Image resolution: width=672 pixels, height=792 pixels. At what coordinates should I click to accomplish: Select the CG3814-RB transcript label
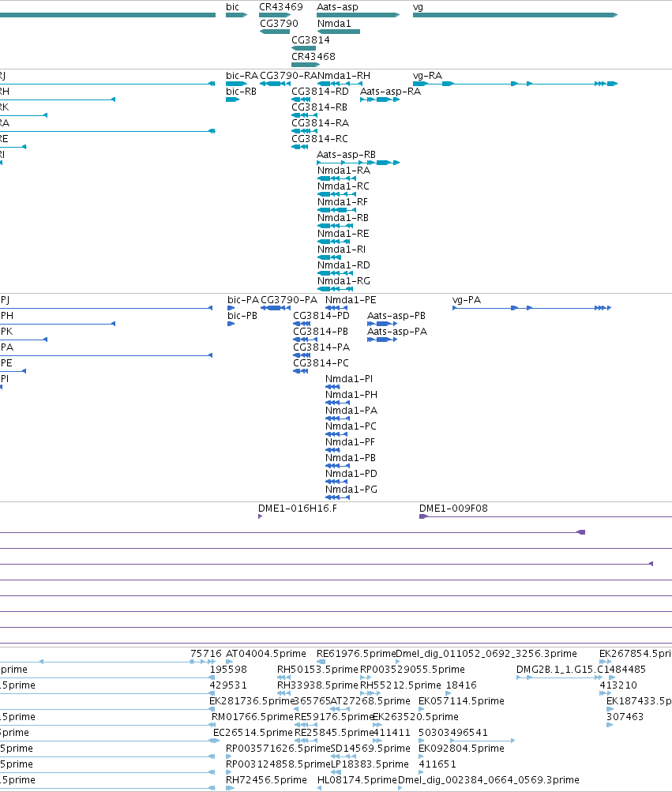click(x=319, y=107)
